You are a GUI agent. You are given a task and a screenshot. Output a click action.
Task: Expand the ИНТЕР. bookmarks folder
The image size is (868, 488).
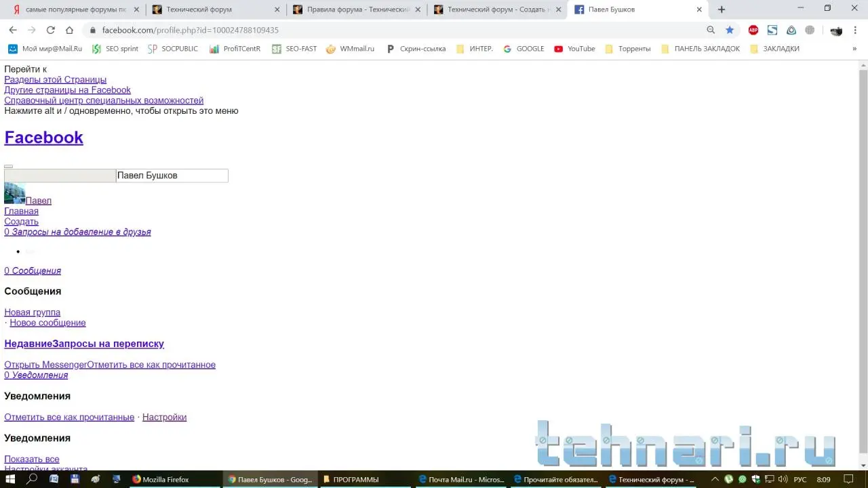(x=475, y=49)
